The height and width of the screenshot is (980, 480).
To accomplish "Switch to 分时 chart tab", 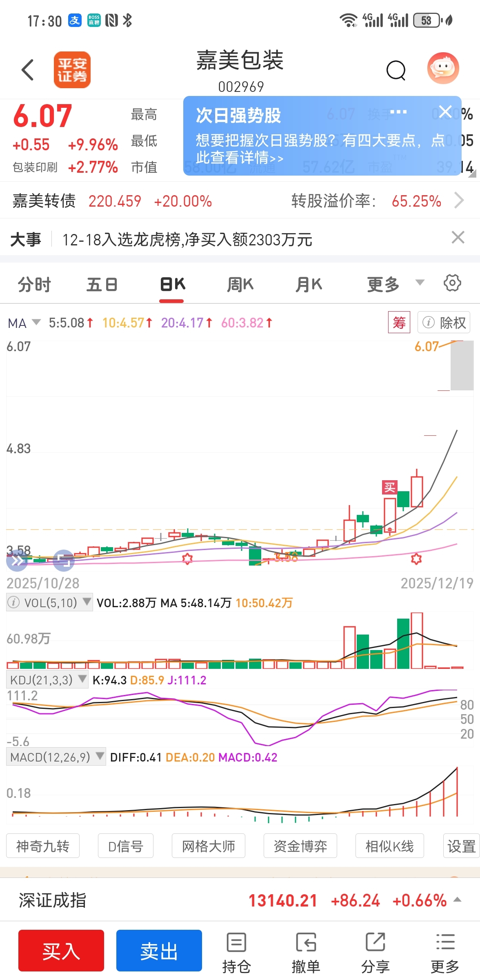I will (34, 284).
